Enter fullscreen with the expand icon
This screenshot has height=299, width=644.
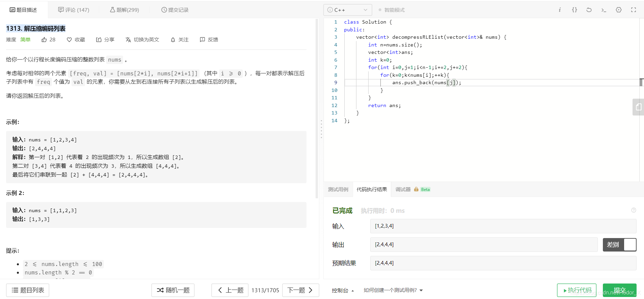point(634,10)
